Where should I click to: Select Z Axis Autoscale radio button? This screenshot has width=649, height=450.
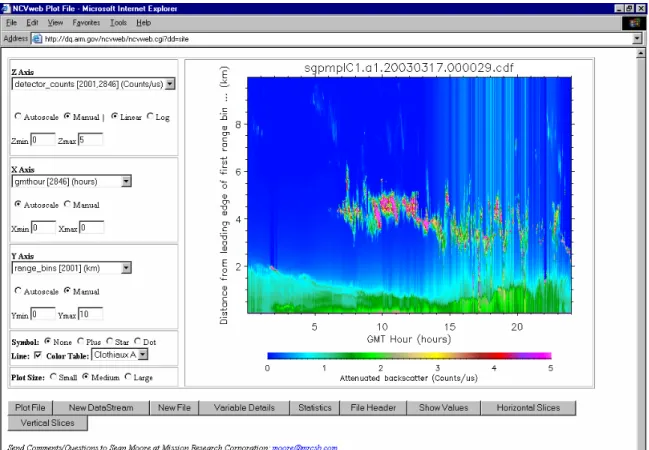(18, 116)
